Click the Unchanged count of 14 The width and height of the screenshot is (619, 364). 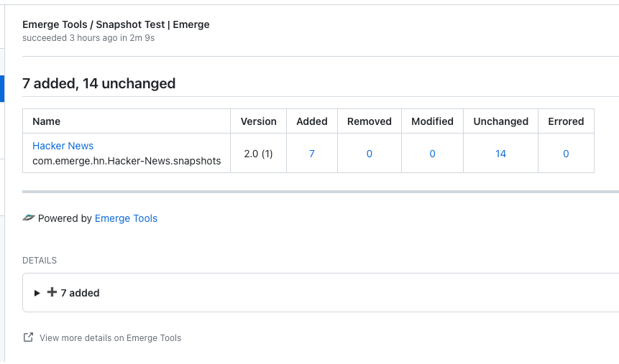coord(500,154)
